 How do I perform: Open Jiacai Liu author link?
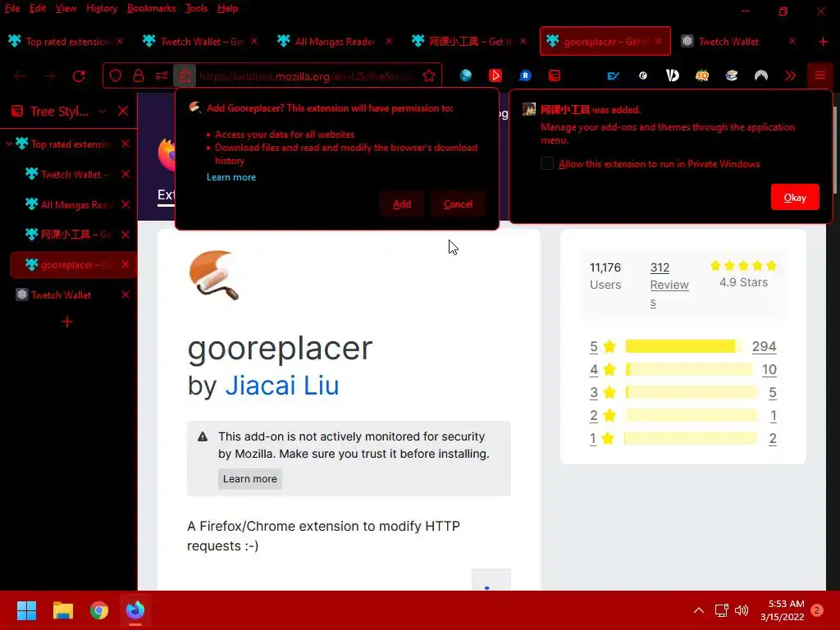coord(282,386)
